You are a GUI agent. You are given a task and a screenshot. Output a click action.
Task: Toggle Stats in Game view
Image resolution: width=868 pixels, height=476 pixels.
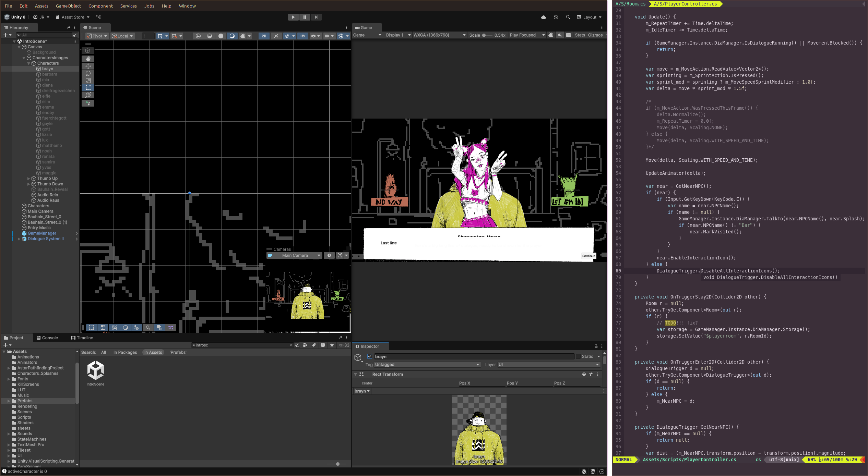point(580,35)
